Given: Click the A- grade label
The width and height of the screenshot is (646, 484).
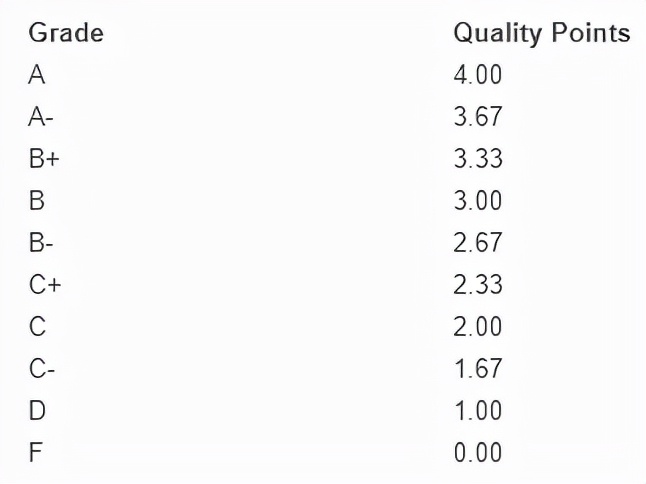Looking at the screenshot, I should (41, 117).
